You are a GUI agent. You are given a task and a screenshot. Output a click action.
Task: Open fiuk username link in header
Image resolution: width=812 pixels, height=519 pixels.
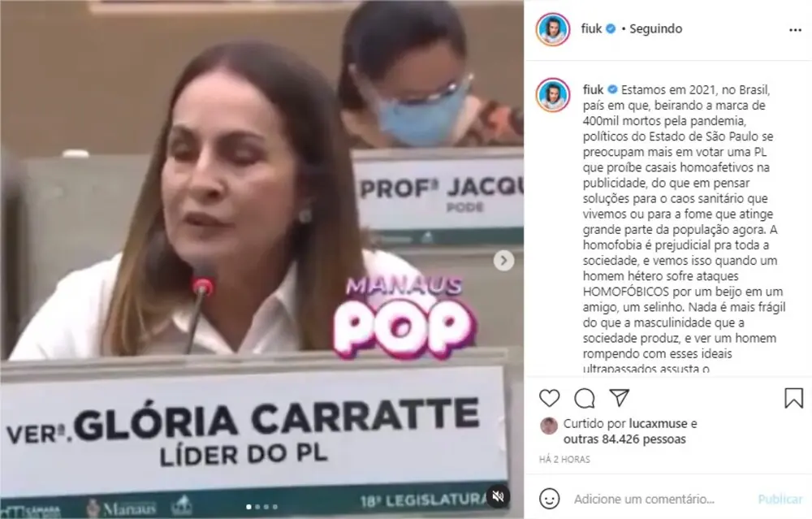(591, 28)
